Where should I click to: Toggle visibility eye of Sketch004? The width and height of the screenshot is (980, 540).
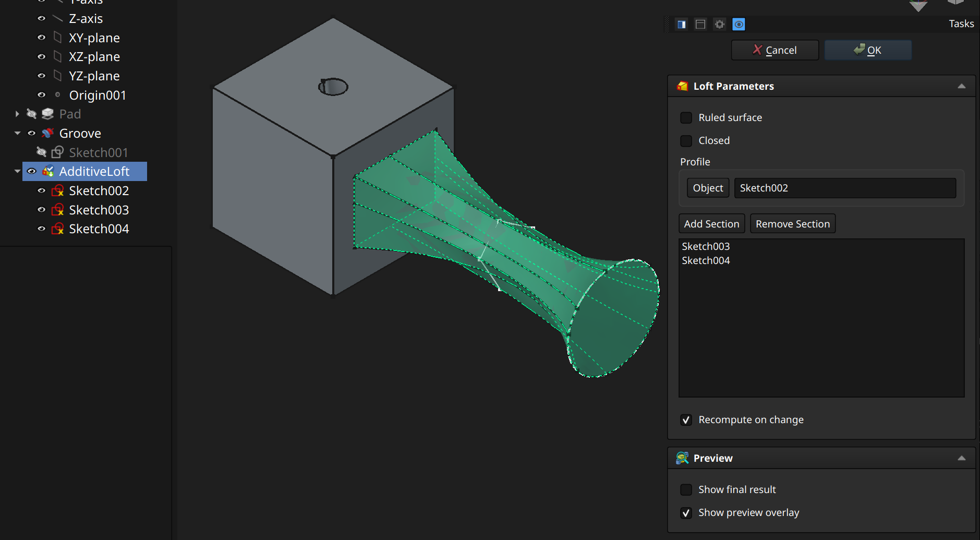[x=42, y=229]
